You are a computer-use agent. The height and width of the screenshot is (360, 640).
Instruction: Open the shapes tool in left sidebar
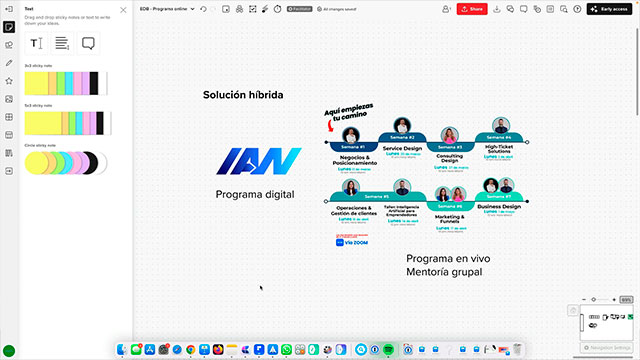9,45
